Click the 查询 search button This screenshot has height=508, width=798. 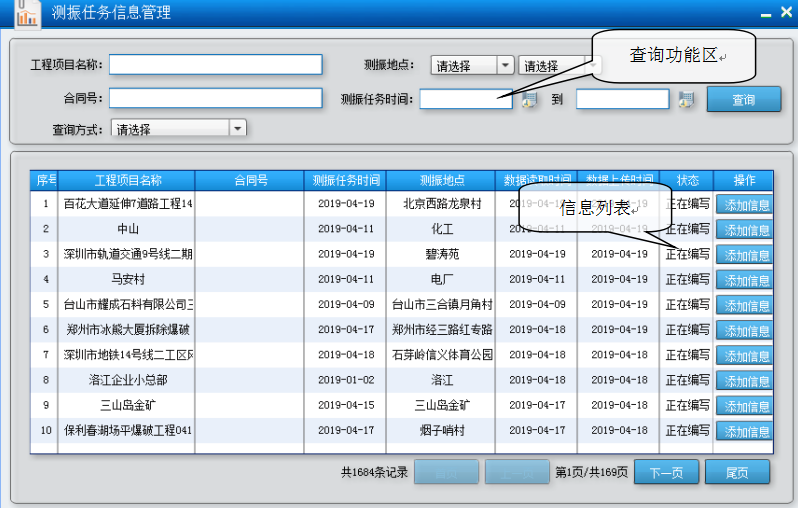point(743,99)
